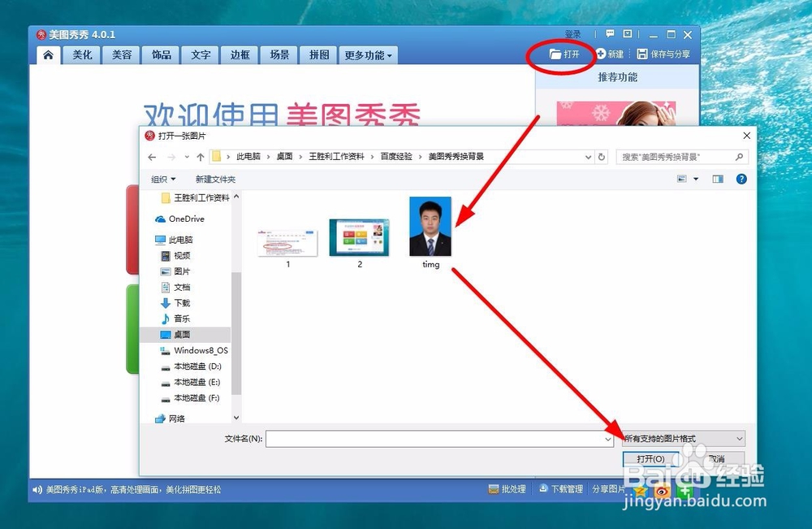Viewport: 812px width, 529px height.
Task: Click the 登录 login link
Action: click(572, 34)
